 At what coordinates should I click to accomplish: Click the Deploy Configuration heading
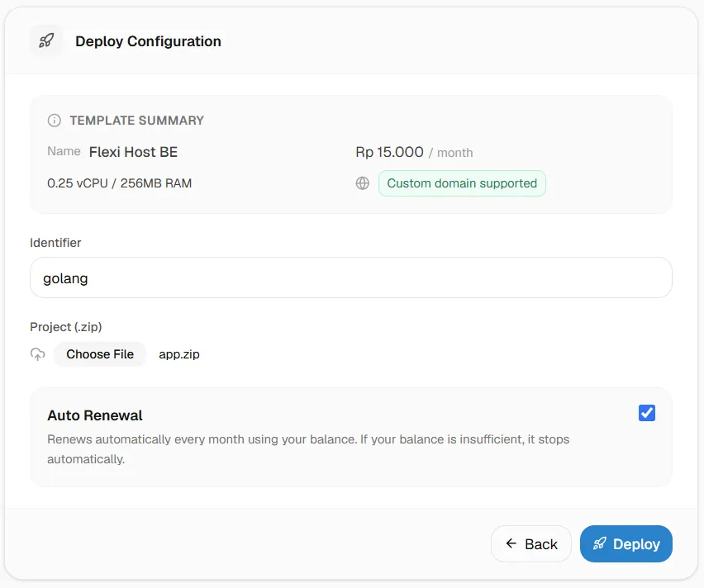(148, 41)
